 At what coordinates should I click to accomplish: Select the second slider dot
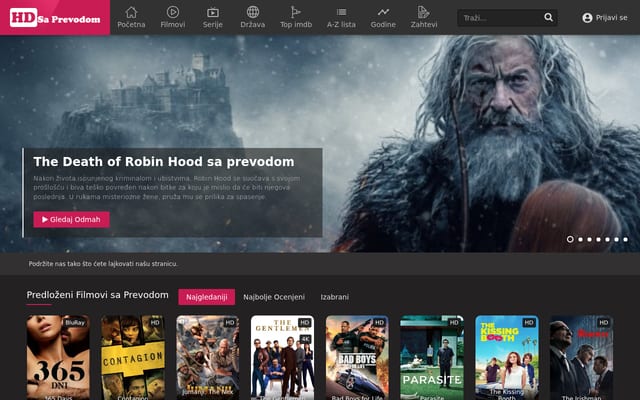pyautogui.click(x=580, y=240)
